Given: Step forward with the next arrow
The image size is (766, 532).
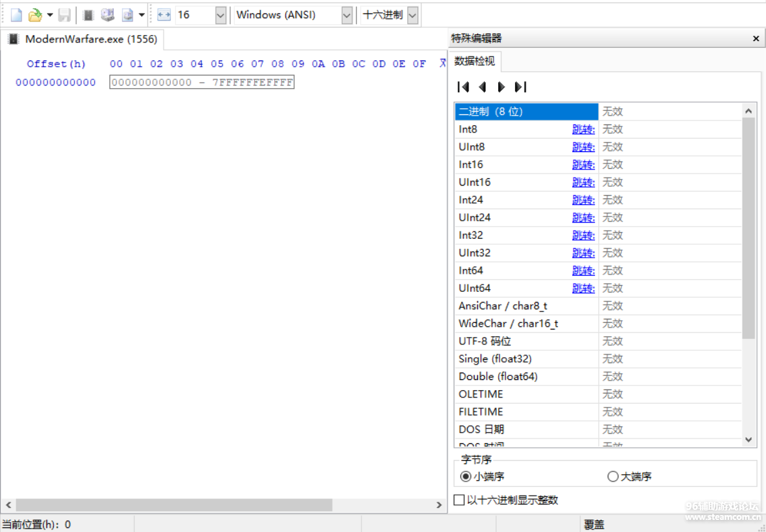Looking at the screenshot, I should point(501,86).
